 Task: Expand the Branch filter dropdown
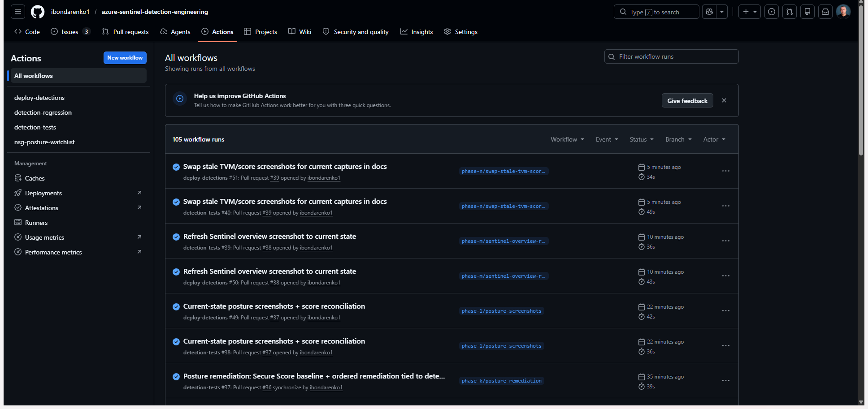[x=678, y=139]
